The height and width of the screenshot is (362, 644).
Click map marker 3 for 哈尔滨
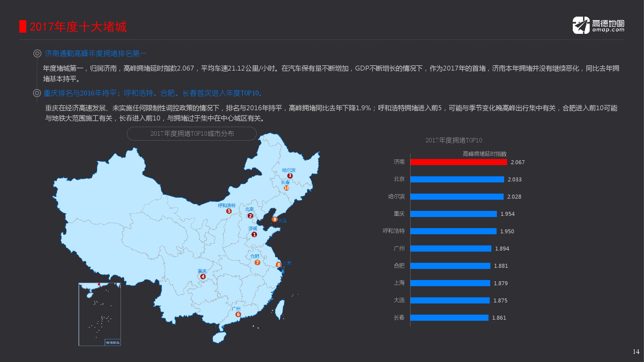click(290, 176)
